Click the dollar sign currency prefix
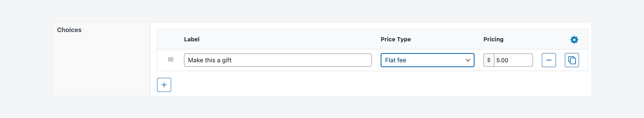 (x=489, y=60)
